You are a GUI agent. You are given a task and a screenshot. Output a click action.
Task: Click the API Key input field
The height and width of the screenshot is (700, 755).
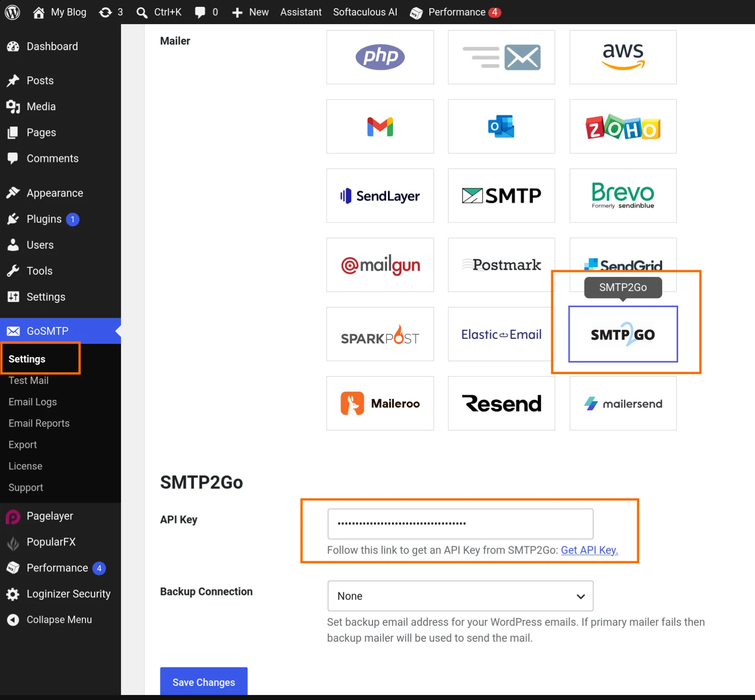(x=460, y=524)
